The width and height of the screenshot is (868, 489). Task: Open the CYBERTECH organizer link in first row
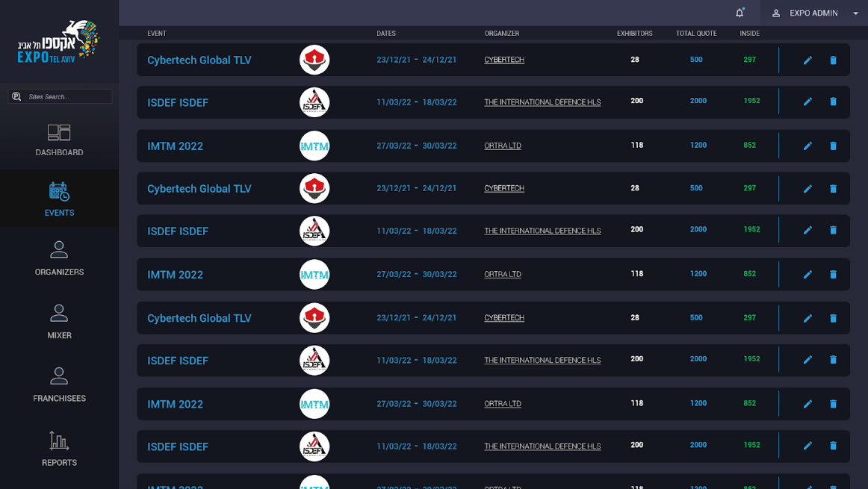pos(504,60)
